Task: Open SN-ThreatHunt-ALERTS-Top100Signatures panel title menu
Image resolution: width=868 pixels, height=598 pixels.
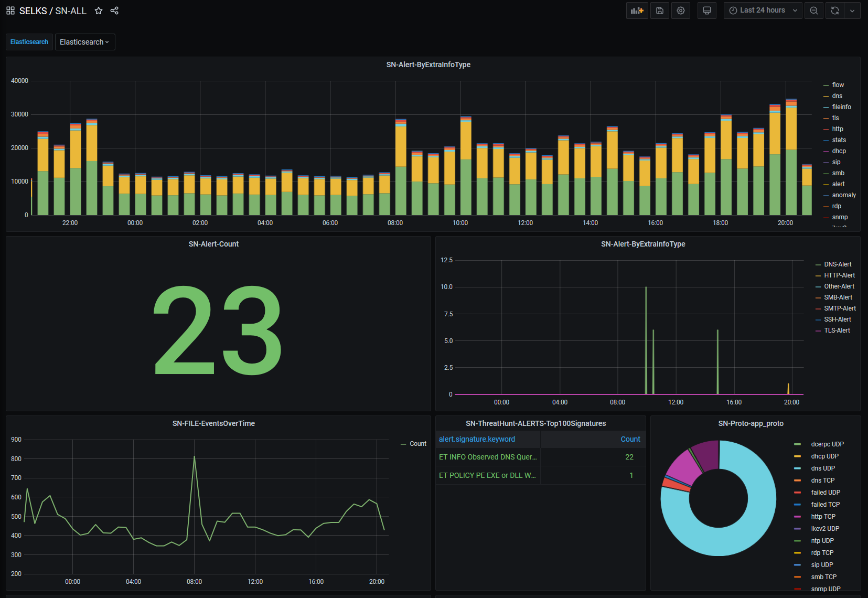Action: pyautogui.click(x=535, y=423)
